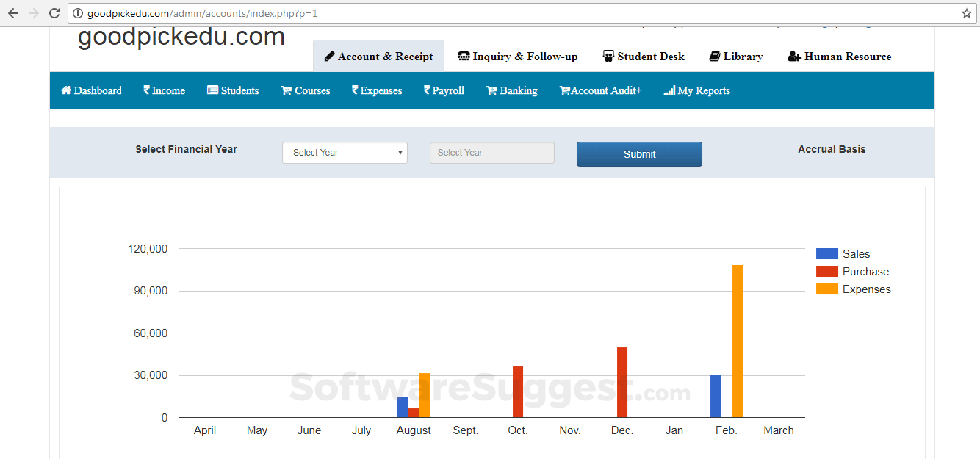Click the Student Desk icon
980x459 pixels.
click(608, 57)
